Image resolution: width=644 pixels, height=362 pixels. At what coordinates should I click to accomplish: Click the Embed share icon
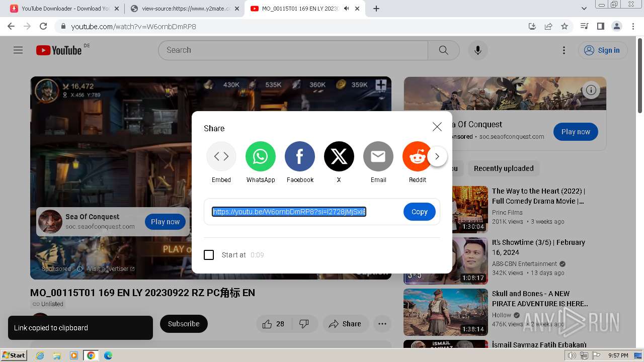(x=221, y=156)
